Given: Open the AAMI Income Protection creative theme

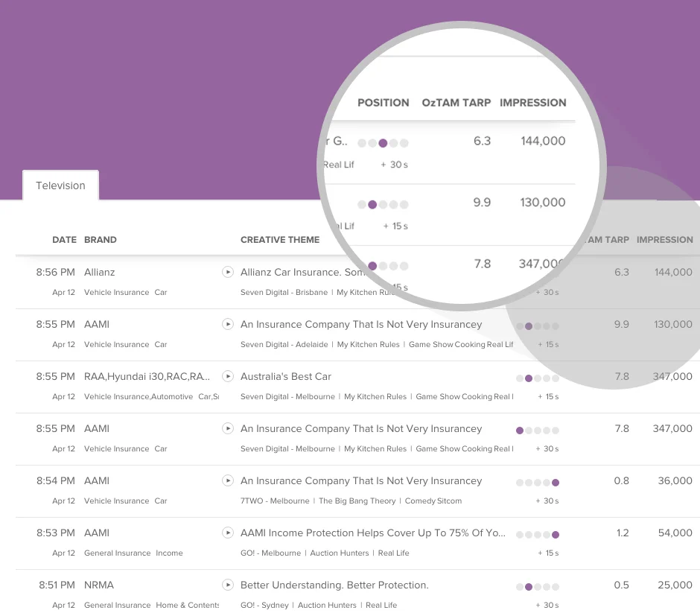Looking at the screenshot, I should click(373, 533).
